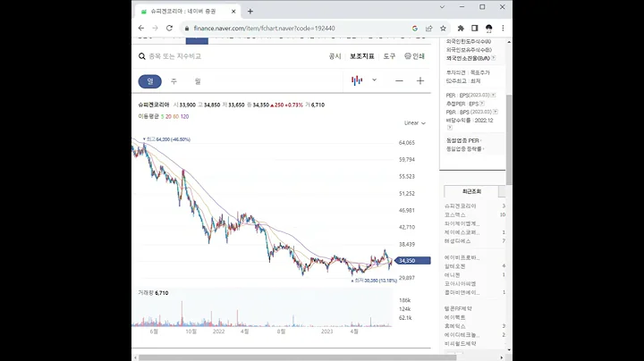Open help icon beside 추정PER EPS
This screenshot has width=644, height=361.
(x=482, y=104)
